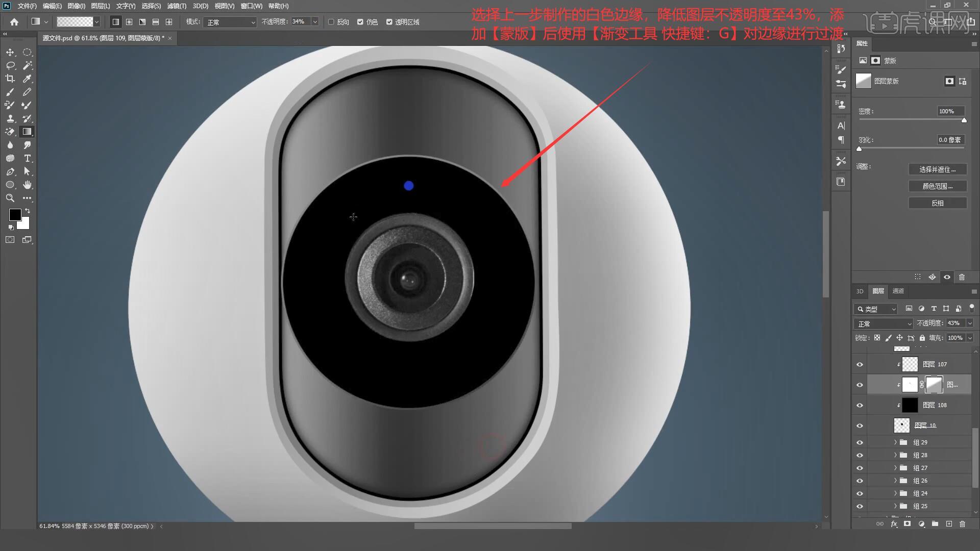
Task: Click the 颜色范围 button
Action: click(x=938, y=186)
